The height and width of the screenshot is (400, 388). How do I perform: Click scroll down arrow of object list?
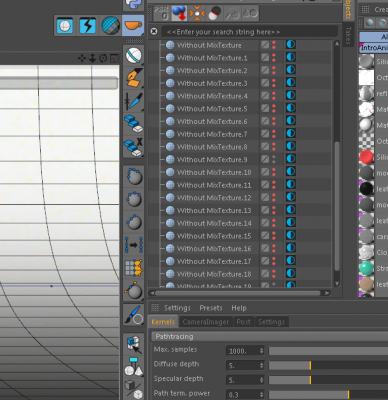tap(337, 284)
